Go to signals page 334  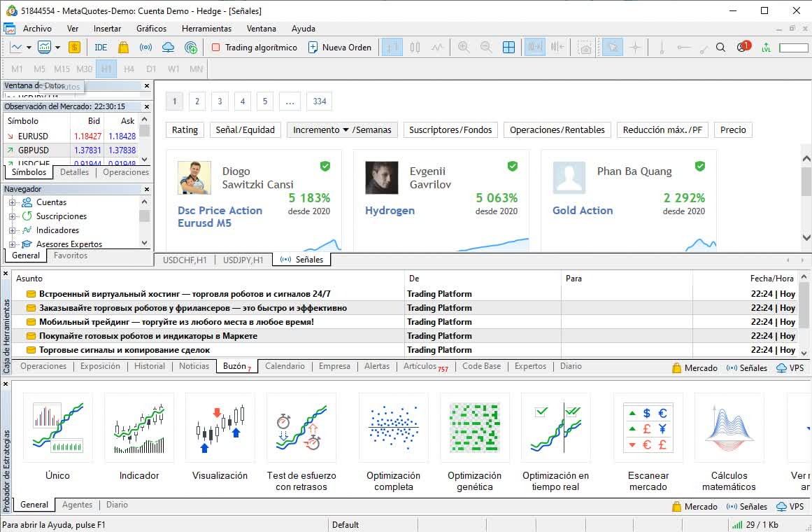click(x=320, y=101)
